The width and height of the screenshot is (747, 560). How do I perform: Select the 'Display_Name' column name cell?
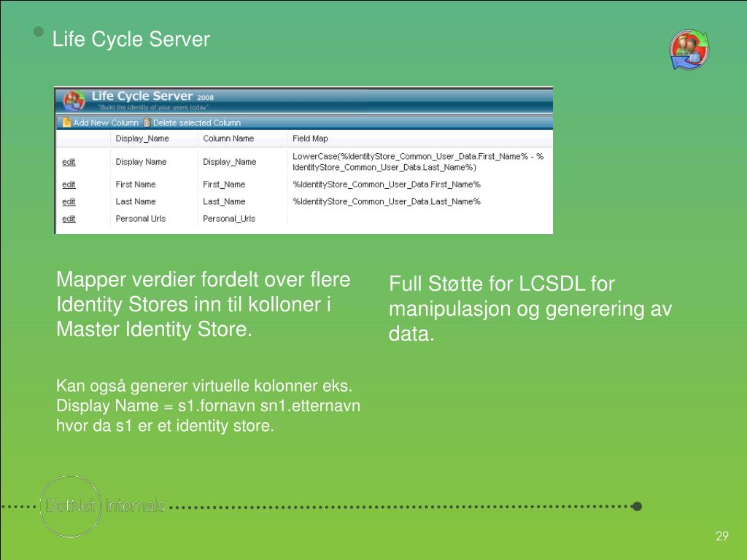230,162
